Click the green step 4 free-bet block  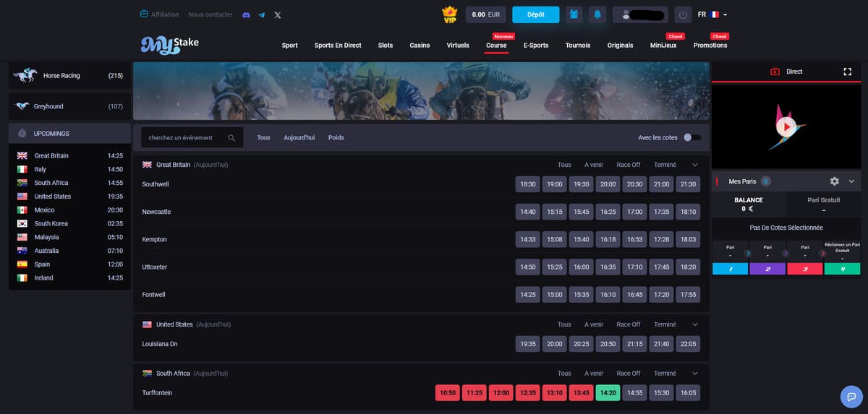pyautogui.click(x=842, y=269)
